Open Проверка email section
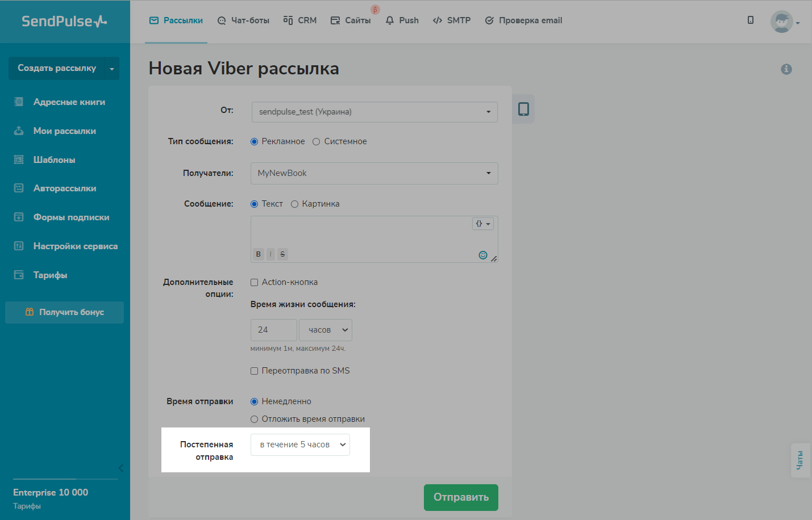812x520 pixels. (x=523, y=20)
